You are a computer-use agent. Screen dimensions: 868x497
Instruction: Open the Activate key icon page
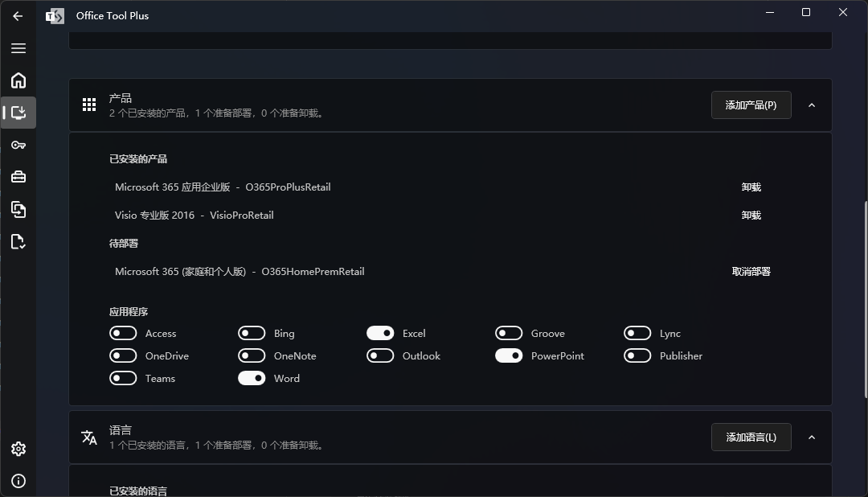click(x=18, y=146)
